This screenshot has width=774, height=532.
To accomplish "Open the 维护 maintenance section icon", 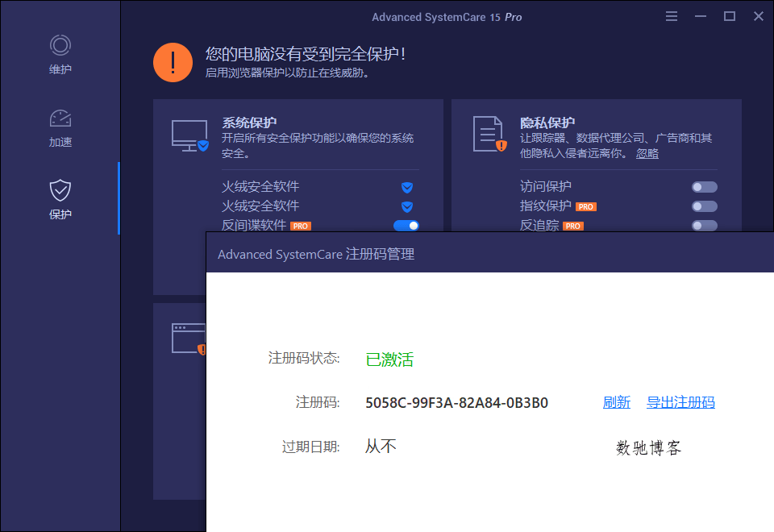I will tap(60, 45).
